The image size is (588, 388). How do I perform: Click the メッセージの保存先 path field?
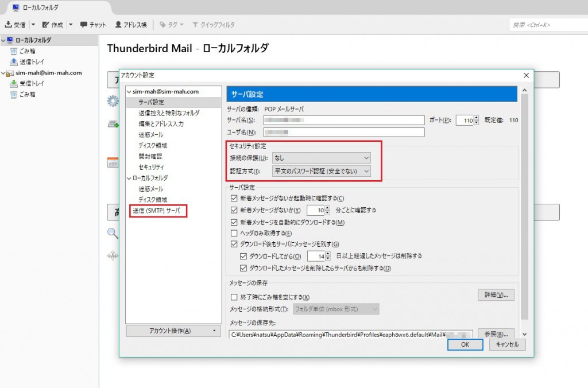[x=351, y=335]
